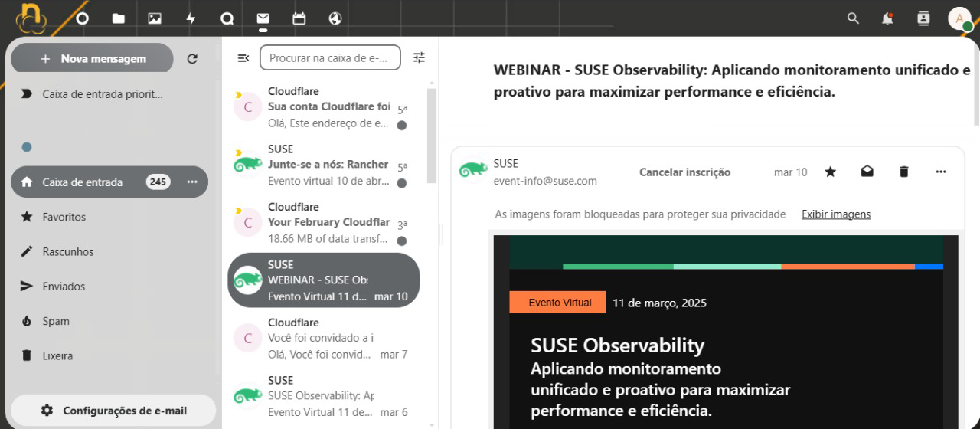Open the Mail app in top bar
Image resolution: width=980 pixels, height=429 pixels.
pos(263,18)
